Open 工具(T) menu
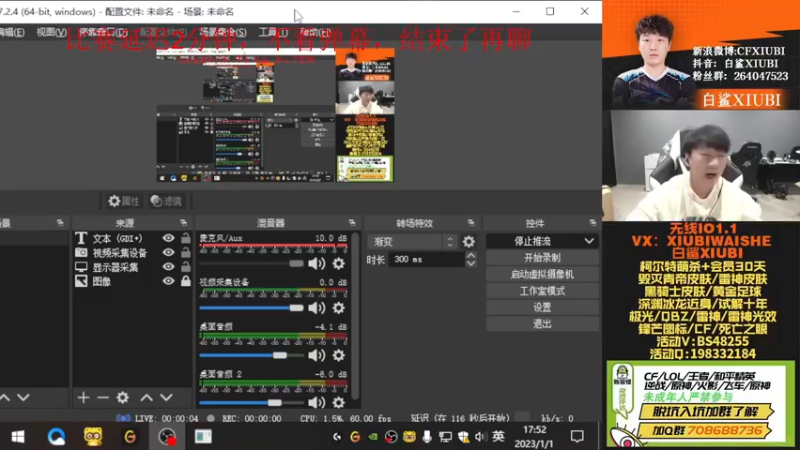800x450 pixels. tap(273, 32)
